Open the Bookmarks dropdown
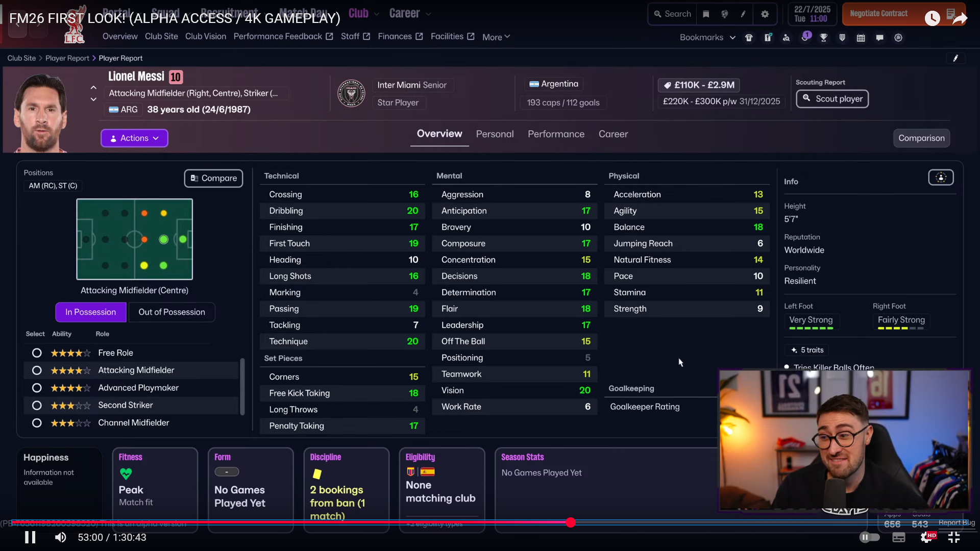980x551 pixels. pyautogui.click(x=707, y=38)
